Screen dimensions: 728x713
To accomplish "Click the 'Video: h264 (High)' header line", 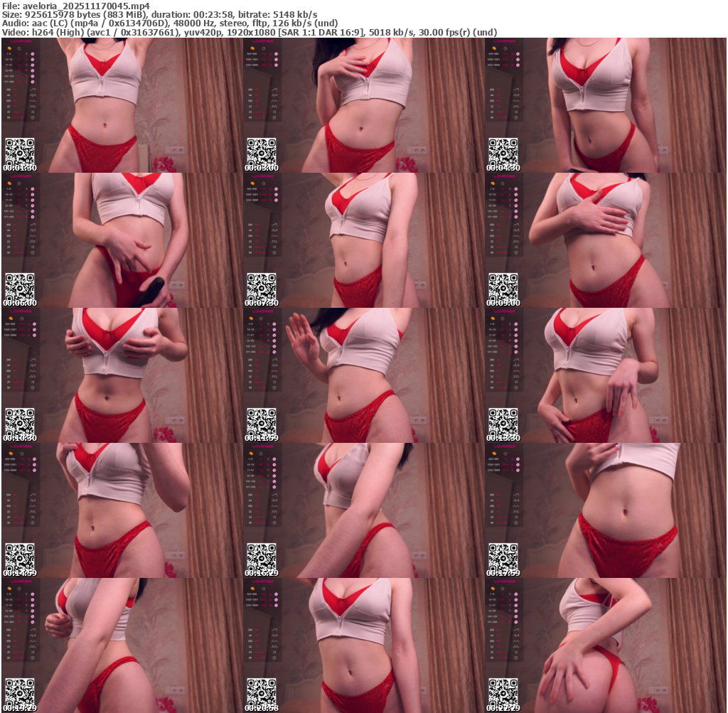I will click(x=250, y=33).
